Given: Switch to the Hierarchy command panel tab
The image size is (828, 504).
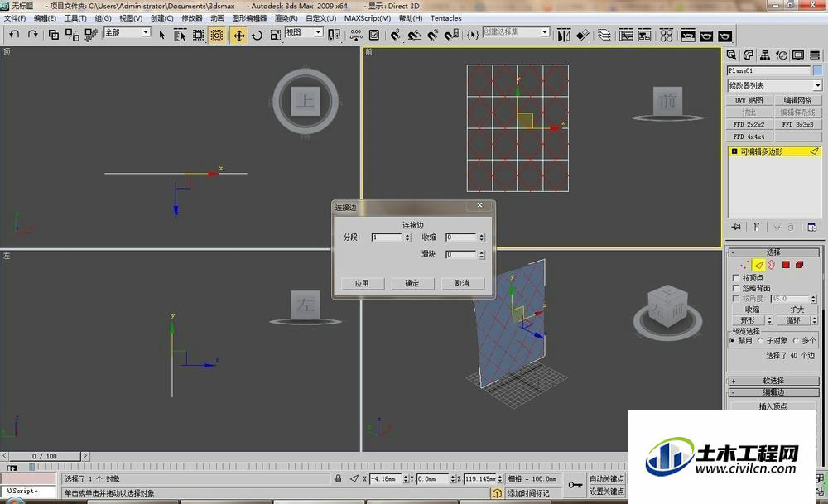Looking at the screenshot, I should (x=764, y=55).
